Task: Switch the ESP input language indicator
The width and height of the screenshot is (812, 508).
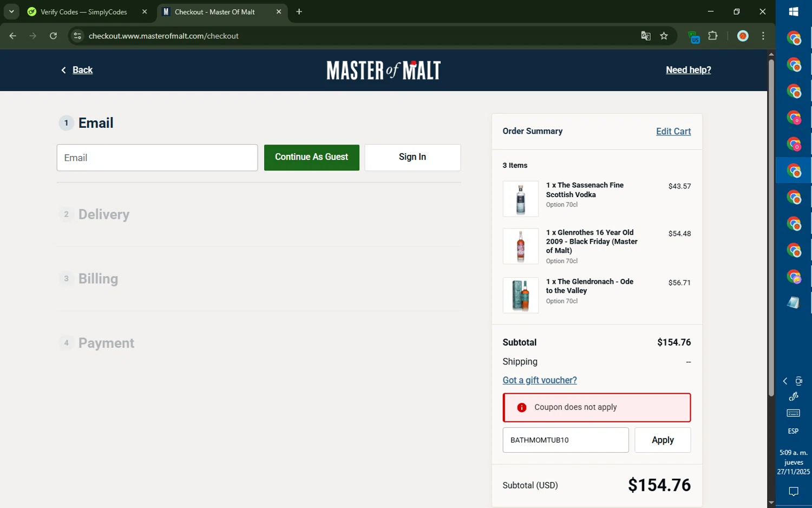Action: [x=793, y=431]
